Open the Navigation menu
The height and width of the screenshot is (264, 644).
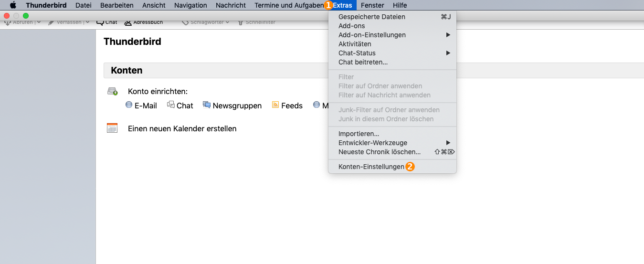pyautogui.click(x=190, y=5)
